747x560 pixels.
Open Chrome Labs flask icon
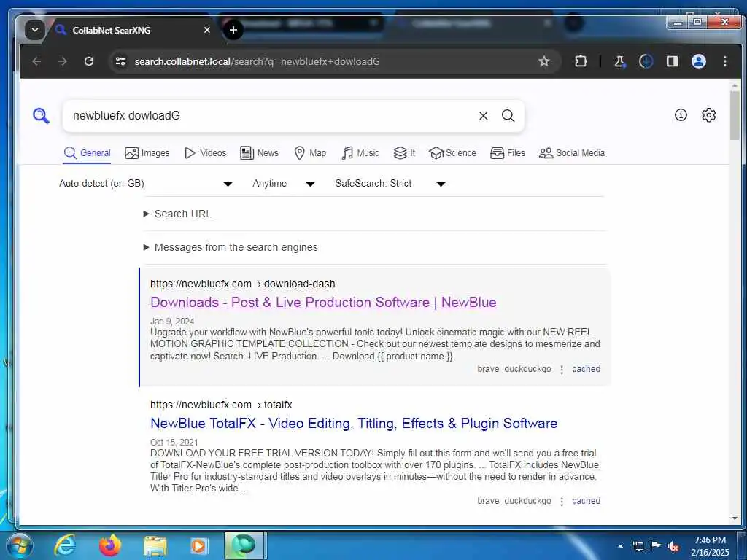(619, 61)
